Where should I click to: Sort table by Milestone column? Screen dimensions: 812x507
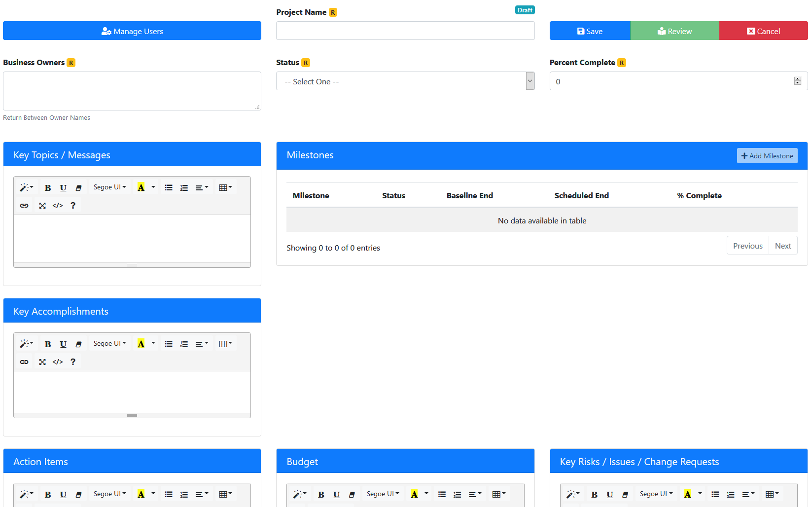pyautogui.click(x=311, y=195)
